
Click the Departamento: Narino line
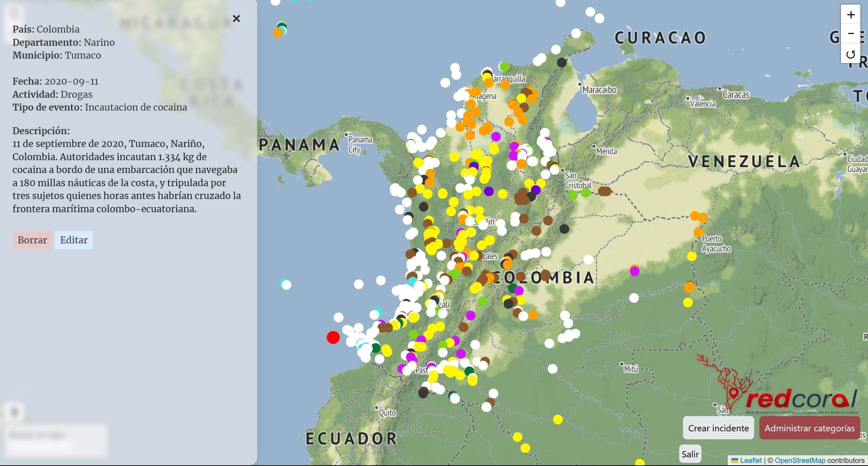pyautogui.click(x=64, y=42)
